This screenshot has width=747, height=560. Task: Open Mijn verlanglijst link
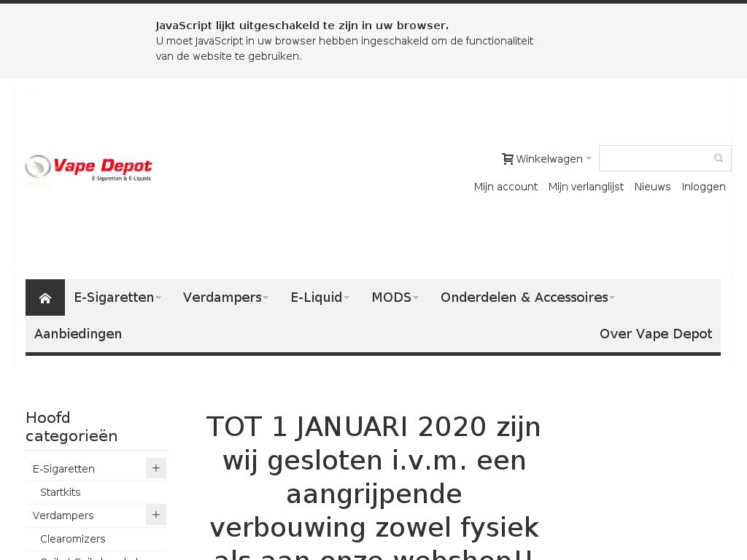[586, 187]
